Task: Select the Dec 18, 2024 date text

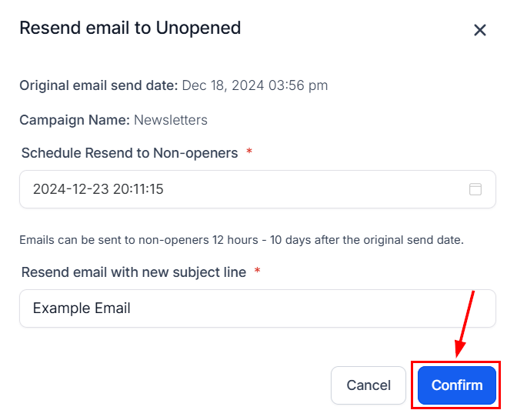Action: click(223, 85)
